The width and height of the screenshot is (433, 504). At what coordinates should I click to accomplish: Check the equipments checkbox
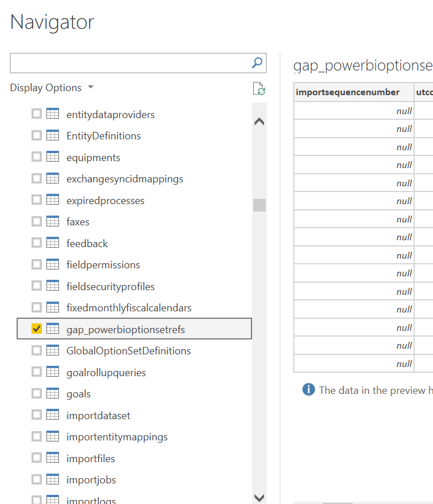[x=37, y=157]
